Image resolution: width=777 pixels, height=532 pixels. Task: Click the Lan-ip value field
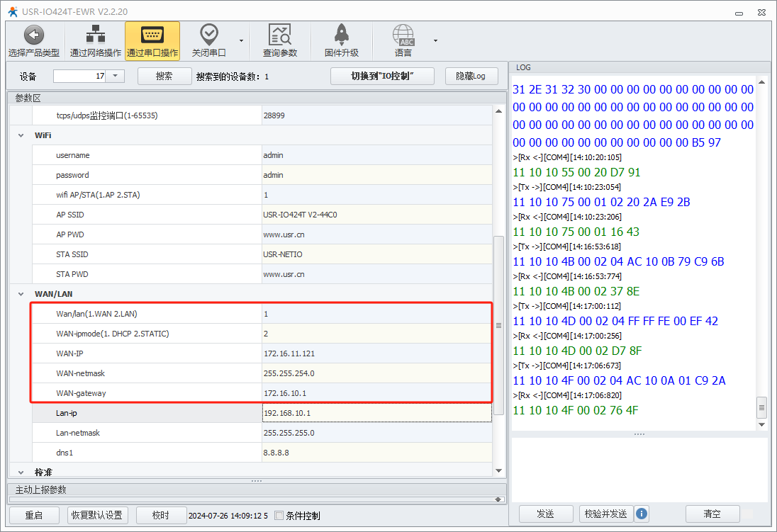(376, 413)
